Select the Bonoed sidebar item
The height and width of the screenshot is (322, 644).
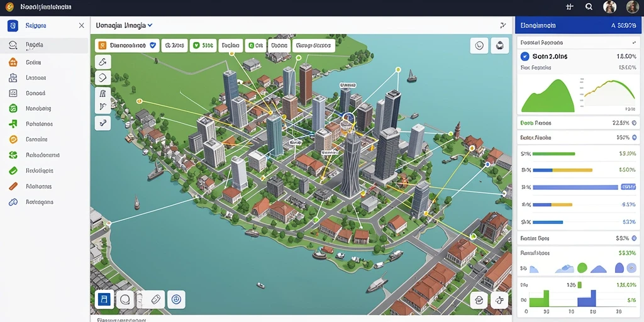click(x=35, y=93)
